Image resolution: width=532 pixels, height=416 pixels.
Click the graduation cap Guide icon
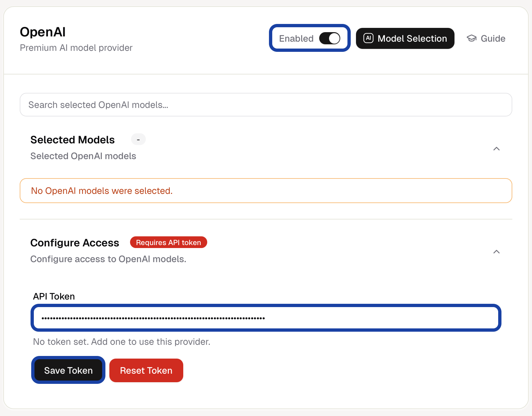click(x=472, y=38)
